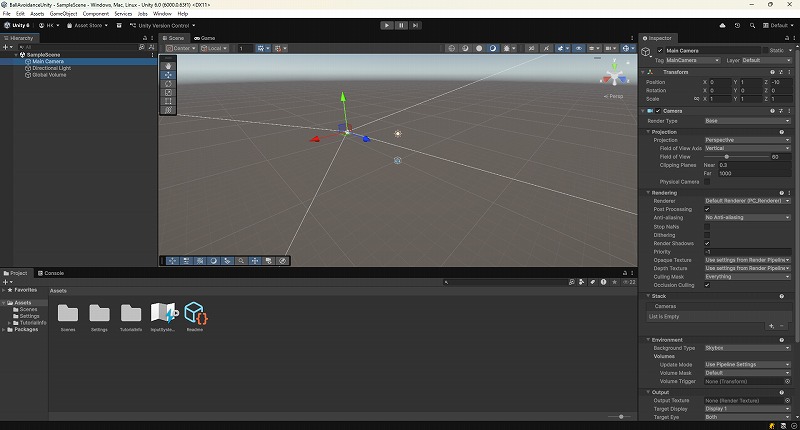Open the Window menu
Viewport: 800px width, 430px height.
(162, 14)
